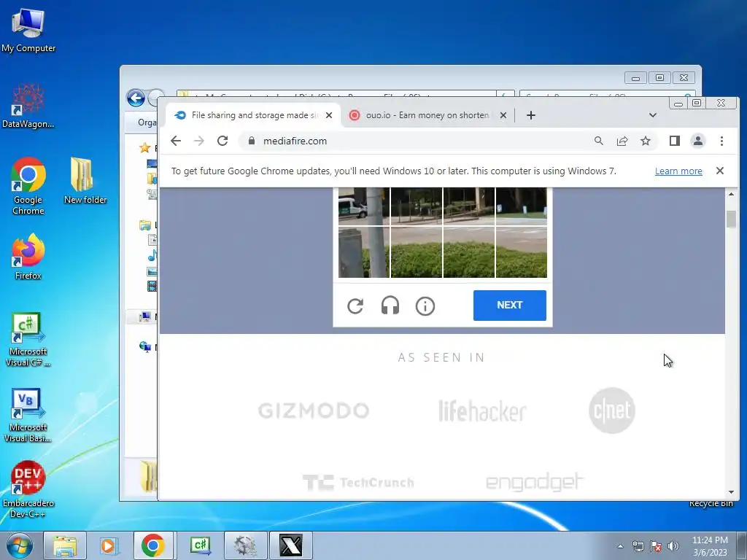
Task: Bookmark this tab with the star
Action: [646, 141]
